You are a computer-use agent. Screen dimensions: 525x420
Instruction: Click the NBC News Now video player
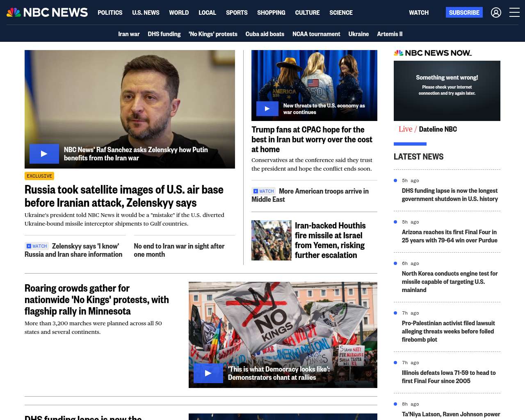(447, 91)
